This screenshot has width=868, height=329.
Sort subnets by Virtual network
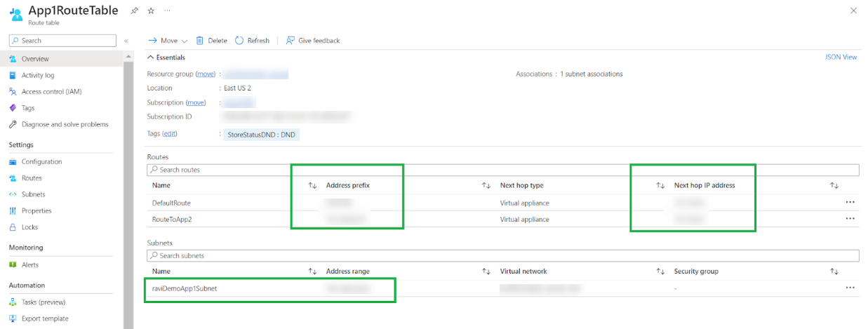660,271
